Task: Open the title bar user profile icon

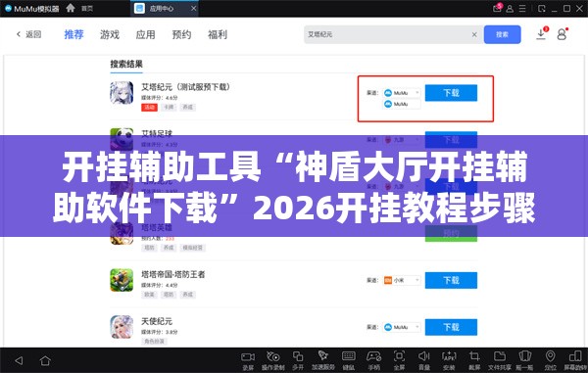Action: (x=510, y=8)
